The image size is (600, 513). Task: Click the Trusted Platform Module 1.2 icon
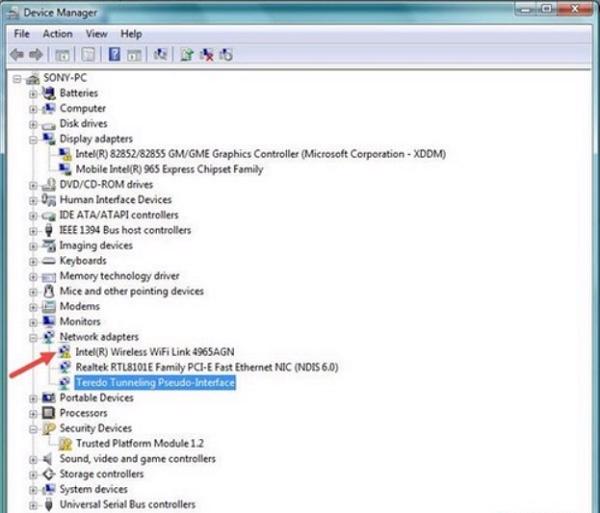(65, 443)
